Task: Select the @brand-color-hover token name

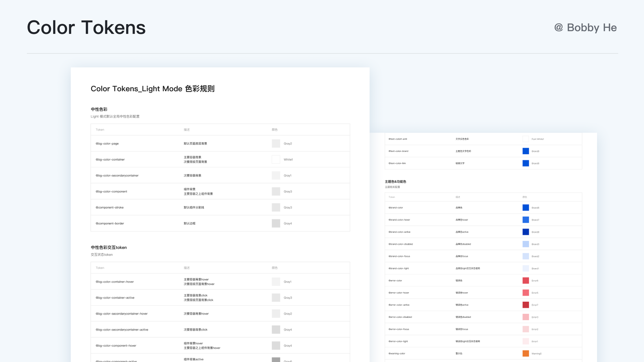Action: (400, 219)
